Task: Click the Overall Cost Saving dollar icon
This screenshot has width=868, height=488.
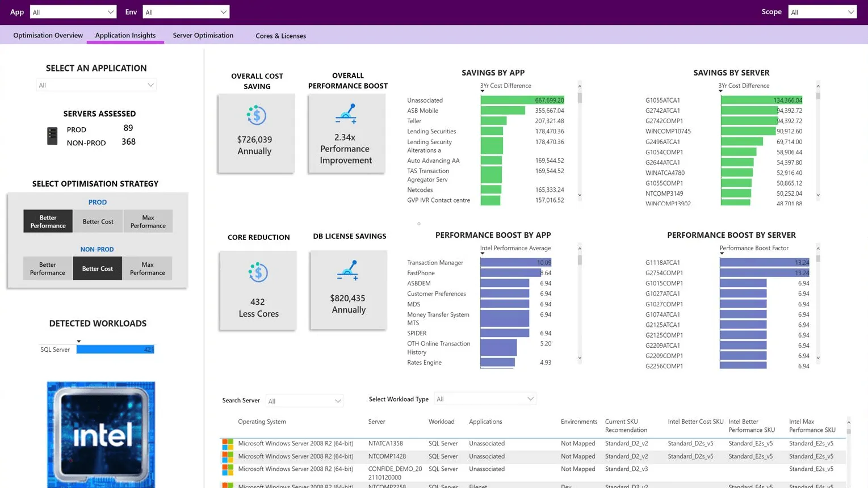Action: (257, 115)
